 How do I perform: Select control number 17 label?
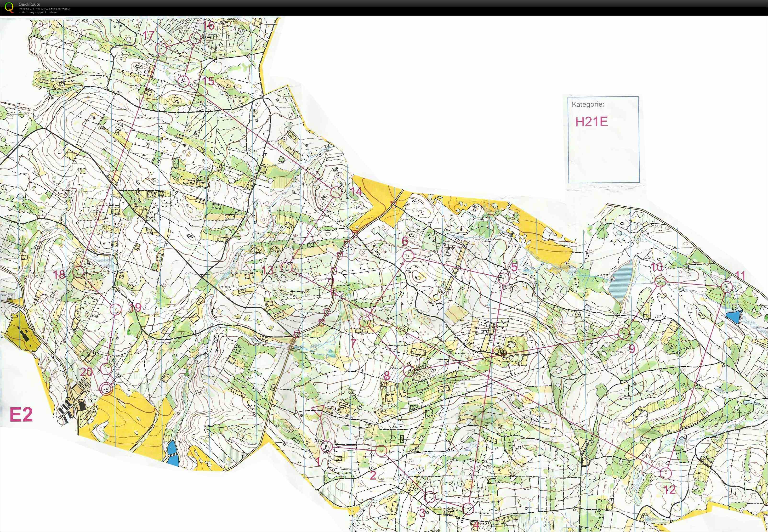[x=148, y=35]
